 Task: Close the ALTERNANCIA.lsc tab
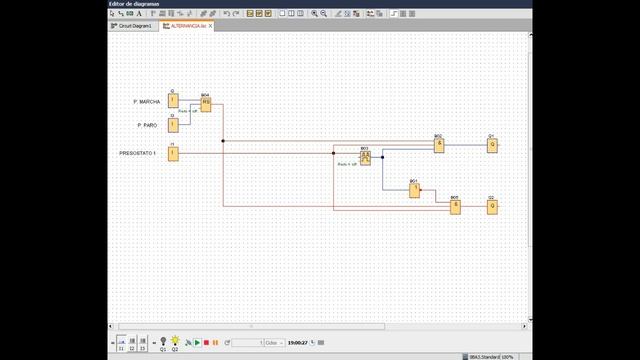(x=211, y=26)
